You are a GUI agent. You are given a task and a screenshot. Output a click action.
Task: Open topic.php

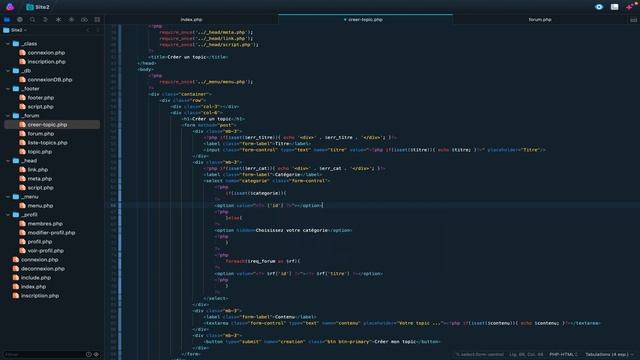tap(40, 151)
